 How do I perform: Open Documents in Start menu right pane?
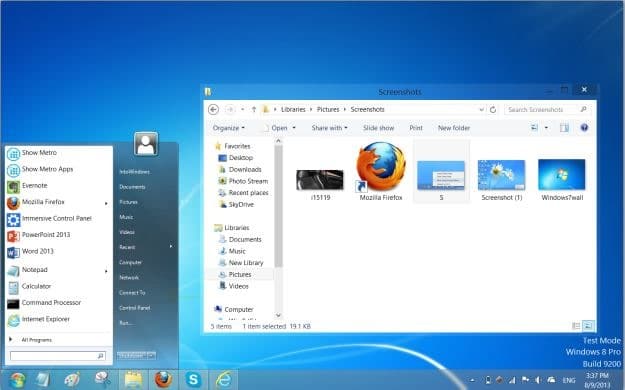pos(132,187)
